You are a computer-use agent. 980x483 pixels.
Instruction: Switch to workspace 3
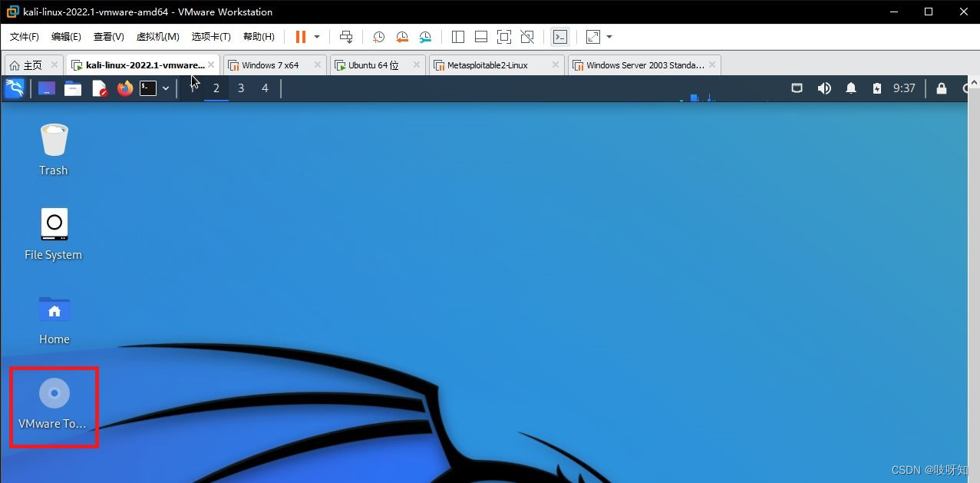click(241, 88)
